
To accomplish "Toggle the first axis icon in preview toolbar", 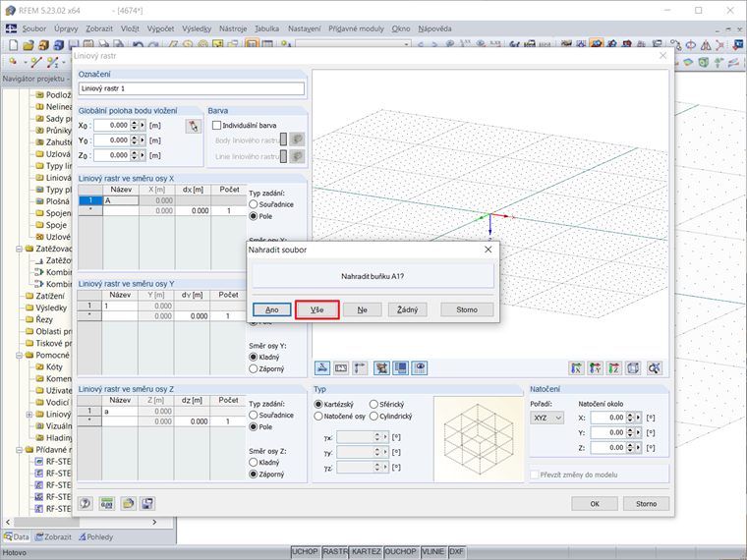I will tap(322, 367).
